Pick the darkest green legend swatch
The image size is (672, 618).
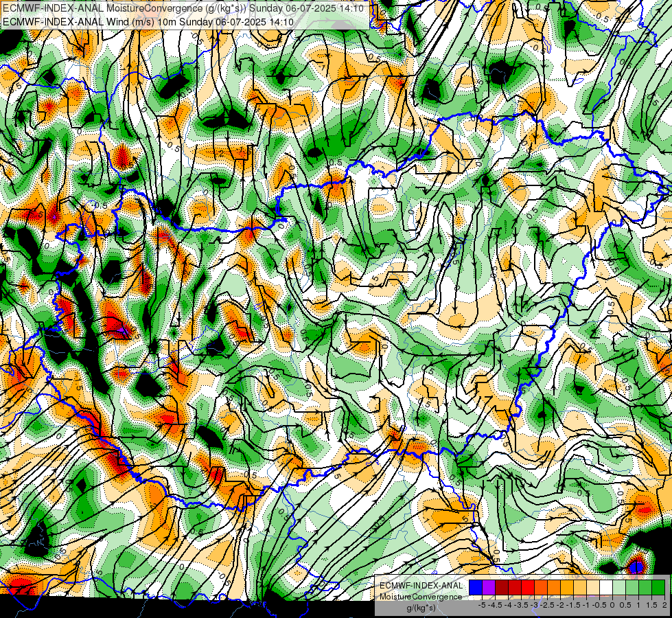[x=658, y=587]
